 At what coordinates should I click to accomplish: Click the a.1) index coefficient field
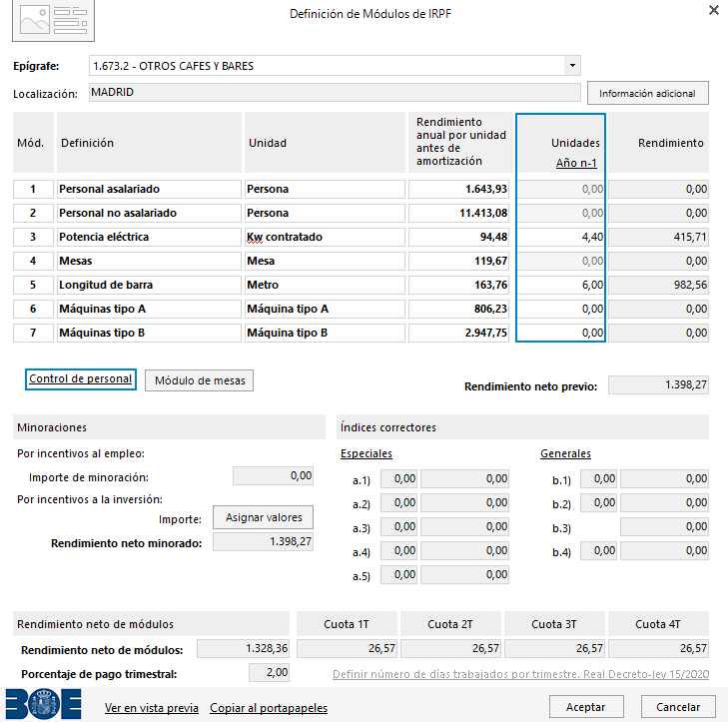[x=398, y=479]
